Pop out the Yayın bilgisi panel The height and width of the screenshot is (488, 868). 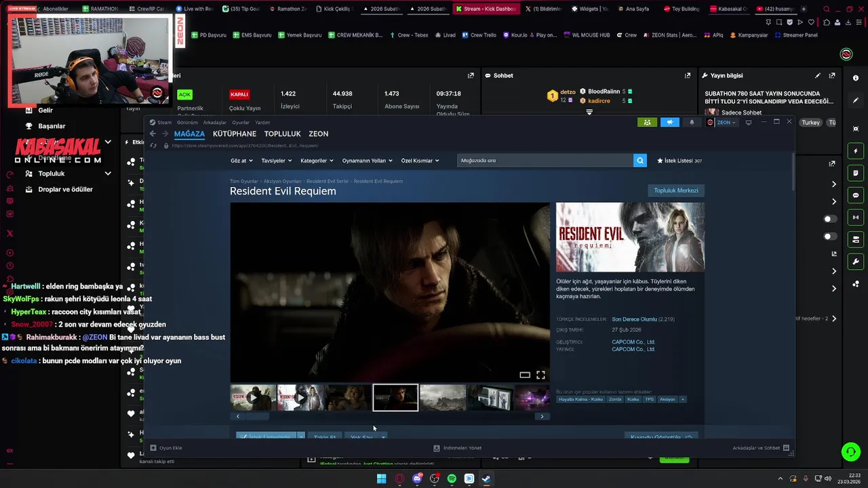(832, 75)
